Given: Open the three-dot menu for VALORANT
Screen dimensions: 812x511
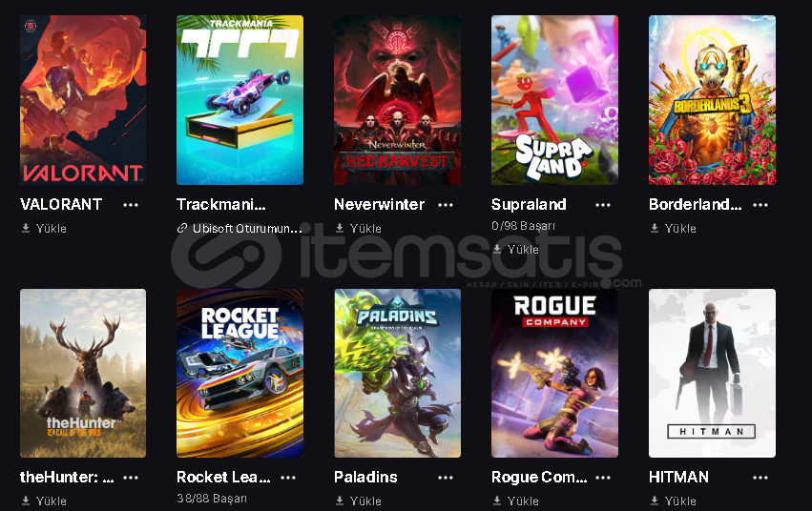Looking at the screenshot, I should [131, 205].
